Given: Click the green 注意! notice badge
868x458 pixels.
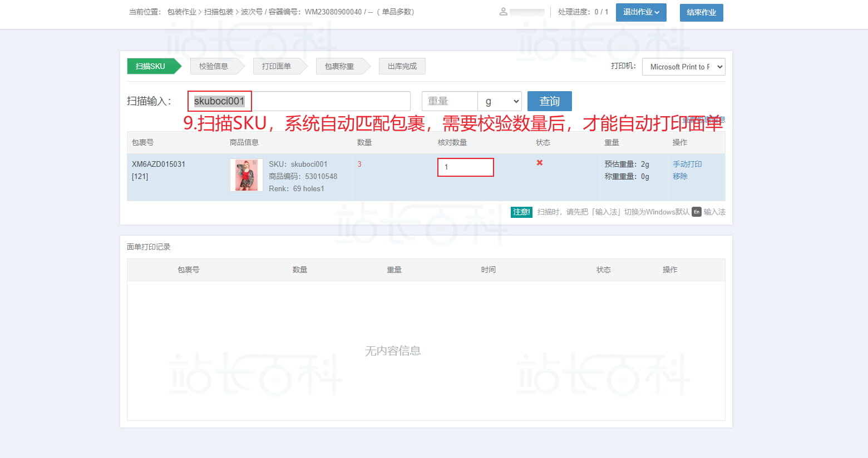Looking at the screenshot, I should point(521,212).
